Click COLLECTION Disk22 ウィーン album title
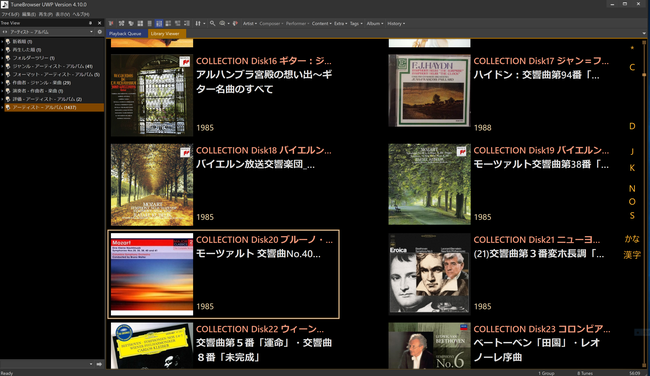 pos(260,329)
